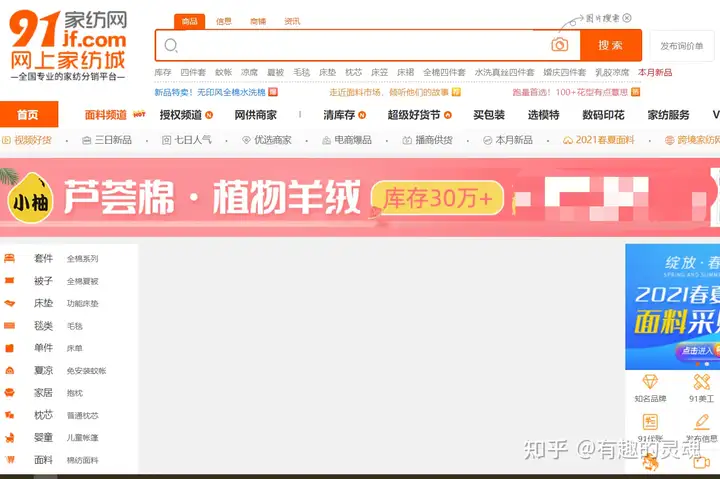Viewport: 720px width, 479px height.
Task: Click the 婴童 stroller category icon
Action: [10, 438]
